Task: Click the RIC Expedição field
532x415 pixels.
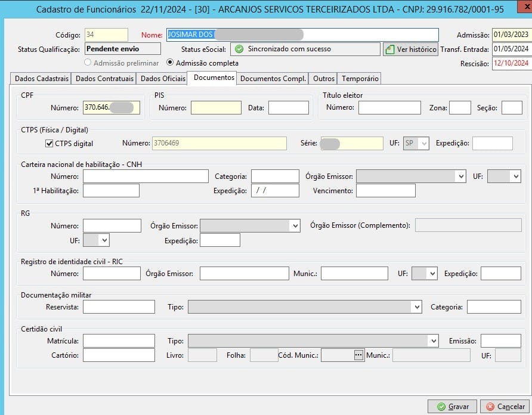Action: click(501, 274)
